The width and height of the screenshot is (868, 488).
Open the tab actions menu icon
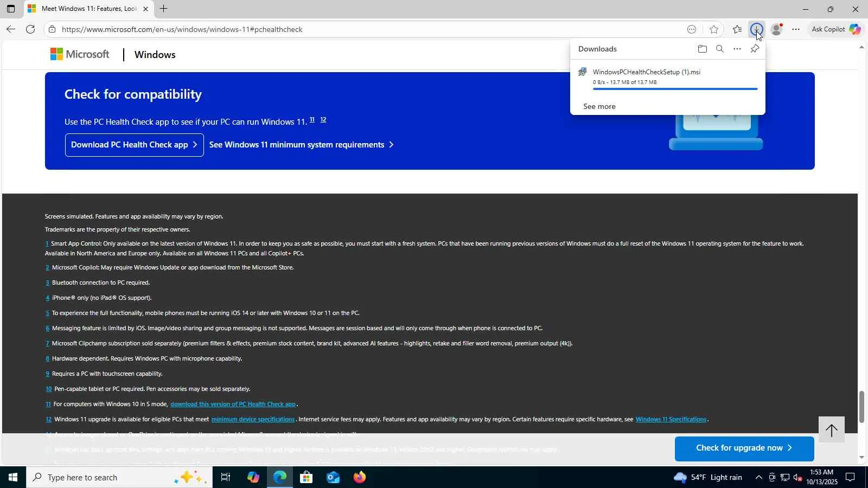point(11,9)
